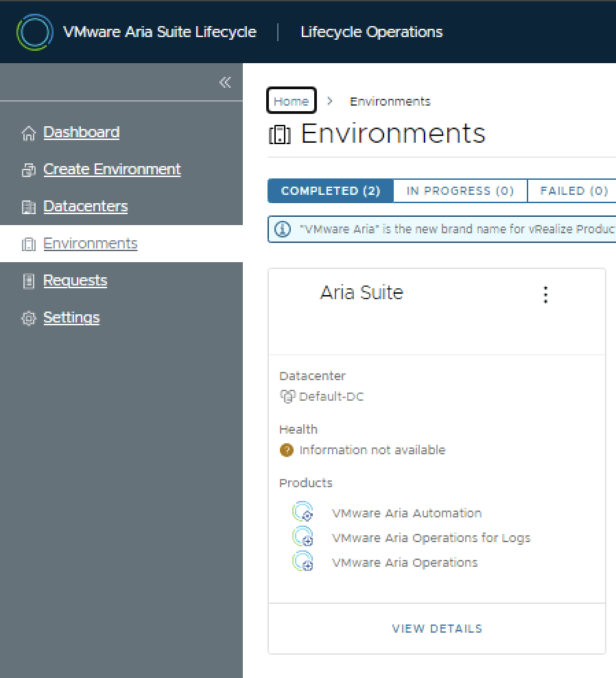Collapse the sidebar with double-chevron icon
This screenshot has height=678, width=616.
point(225,82)
